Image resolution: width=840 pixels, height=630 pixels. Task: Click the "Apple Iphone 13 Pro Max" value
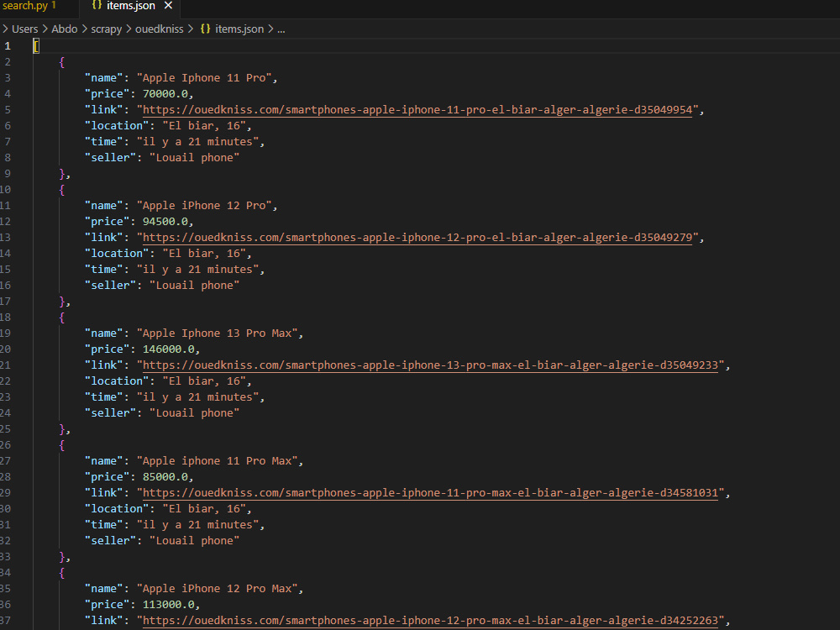pos(217,333)
